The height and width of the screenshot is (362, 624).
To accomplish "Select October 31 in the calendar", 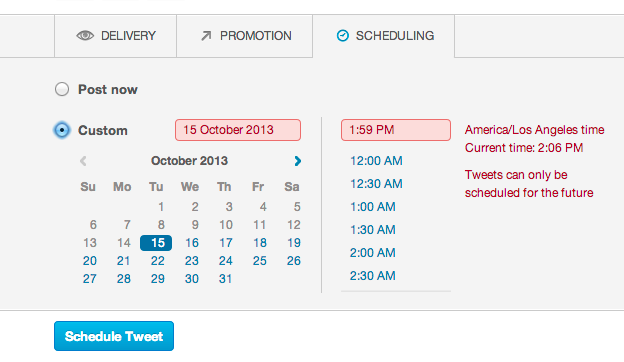I will pyautogui.click(x=225, y=279).
